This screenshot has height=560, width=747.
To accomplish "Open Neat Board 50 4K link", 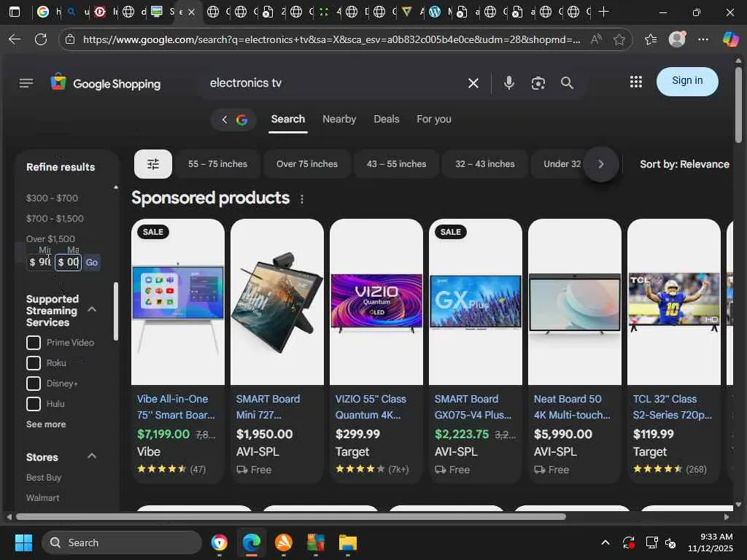I will pos(572,407).
